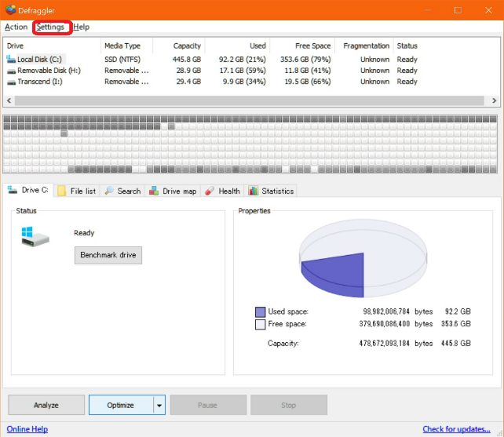504x437 pixels.
Task: Click the 17.1 GB (59%) used cell
Action: click(x=243, y=71)
